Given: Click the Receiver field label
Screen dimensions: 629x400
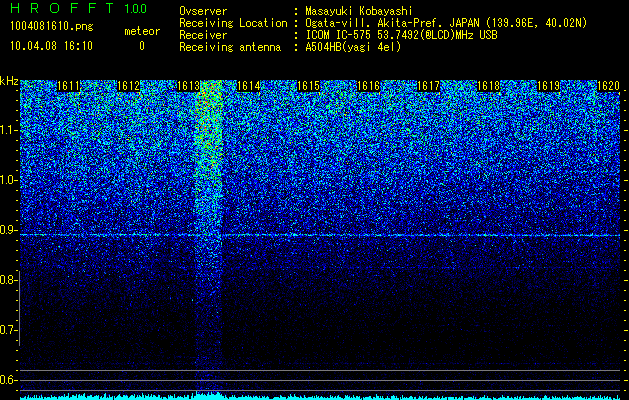Looking at the screenshot, I should tap(203, 35).
